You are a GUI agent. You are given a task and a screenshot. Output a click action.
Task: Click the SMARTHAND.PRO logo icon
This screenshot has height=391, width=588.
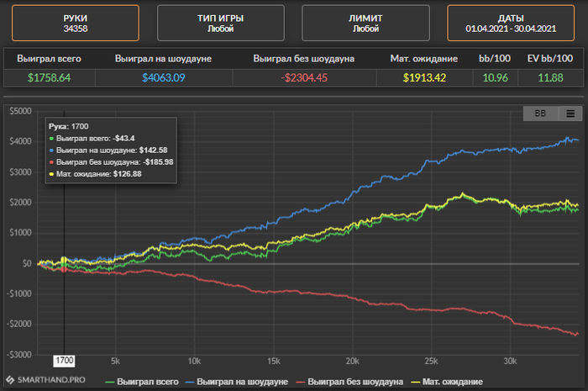(10, 380)
